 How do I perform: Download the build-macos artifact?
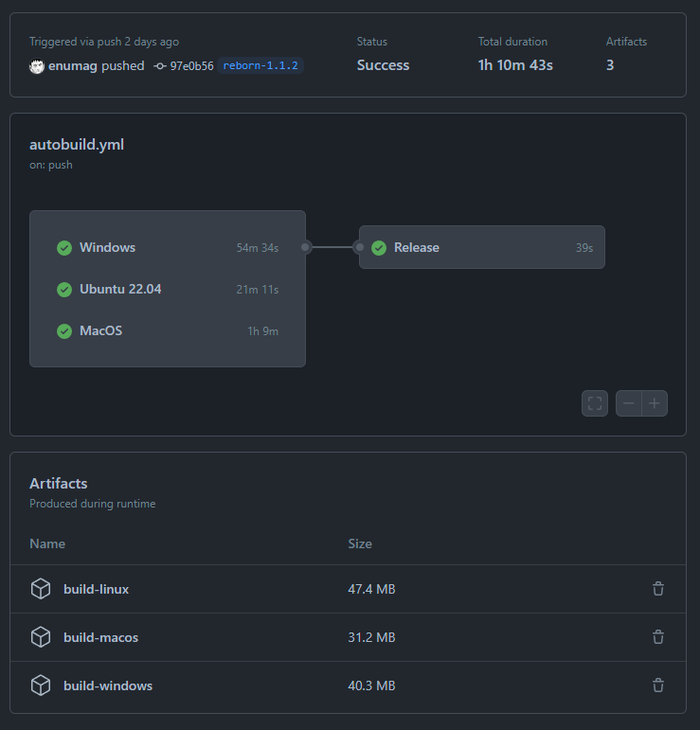(x=100, y=637)
